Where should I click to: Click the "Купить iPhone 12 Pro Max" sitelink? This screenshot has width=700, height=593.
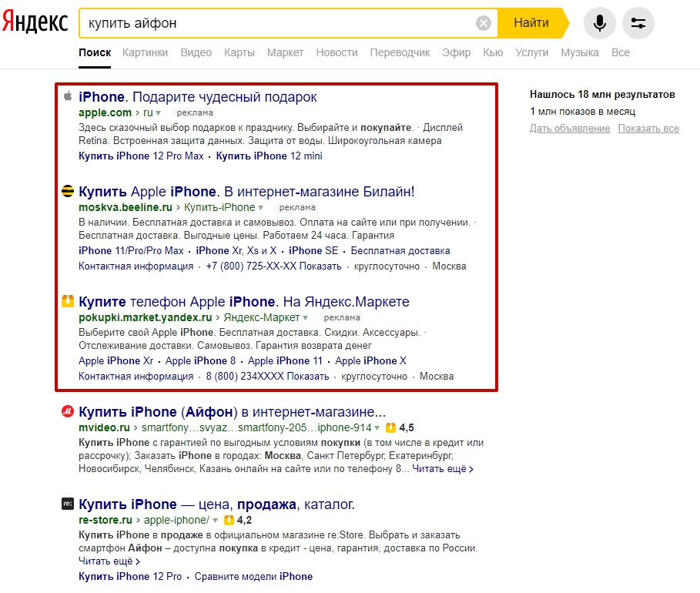point(141,156)
